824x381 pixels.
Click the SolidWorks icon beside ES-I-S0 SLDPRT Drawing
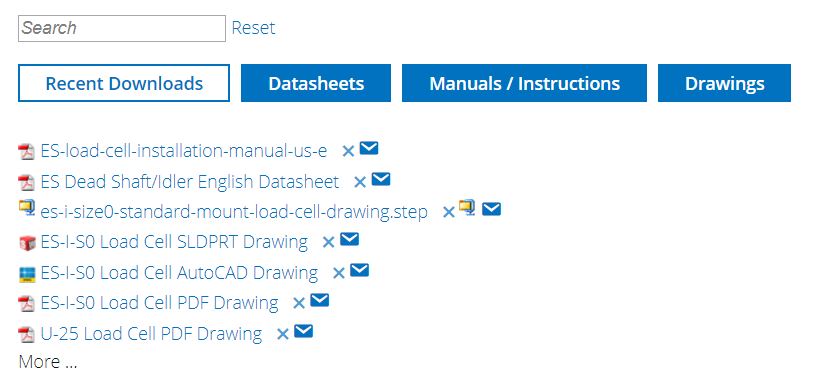26,243
